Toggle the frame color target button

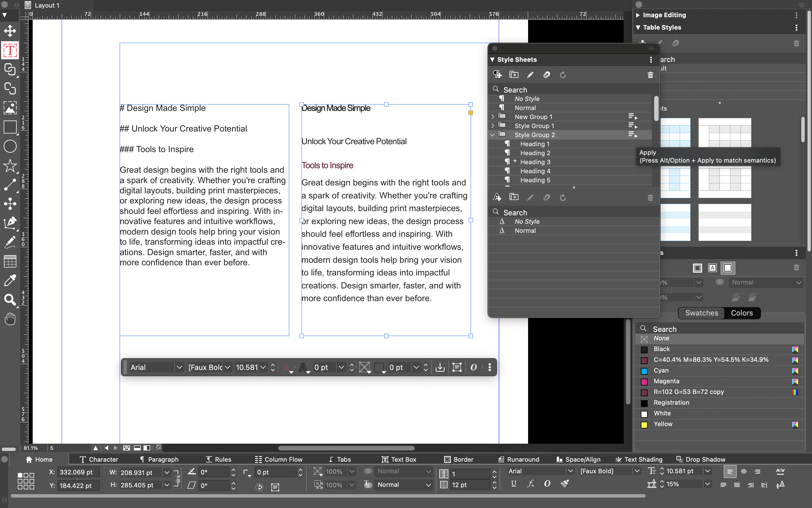[x=697, y=268]
